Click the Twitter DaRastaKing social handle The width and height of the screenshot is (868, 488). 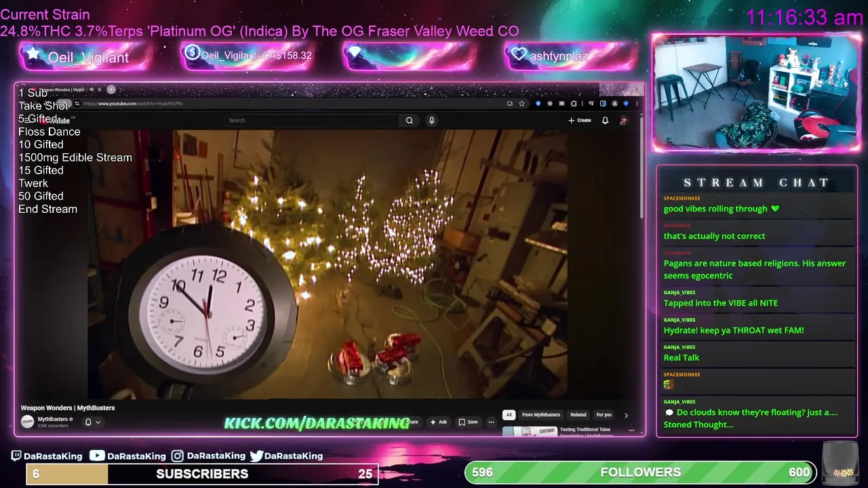point(286,456)
